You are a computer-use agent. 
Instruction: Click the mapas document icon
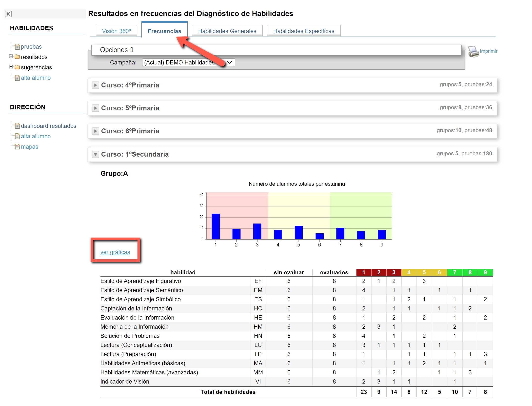click(x=17, y=147)
